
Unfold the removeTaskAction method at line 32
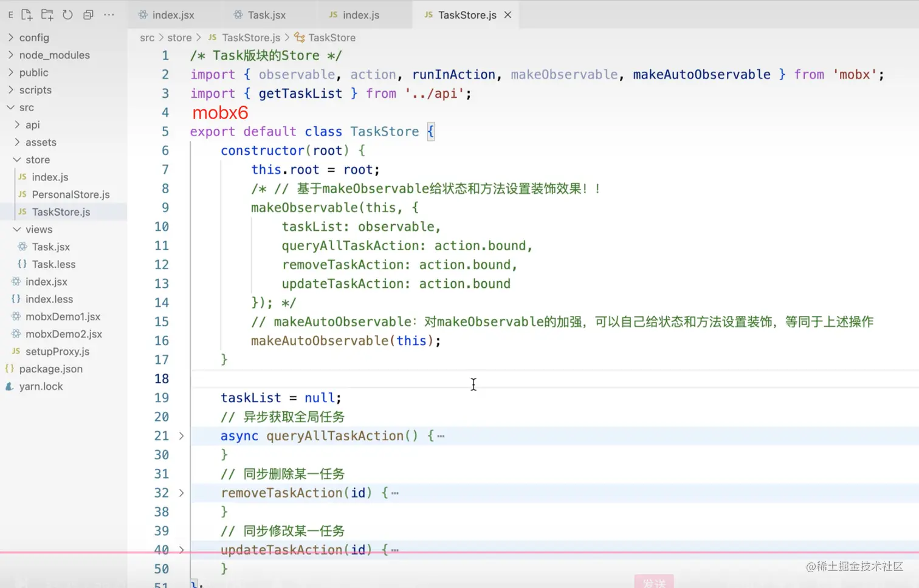click(x=181, y=493)
